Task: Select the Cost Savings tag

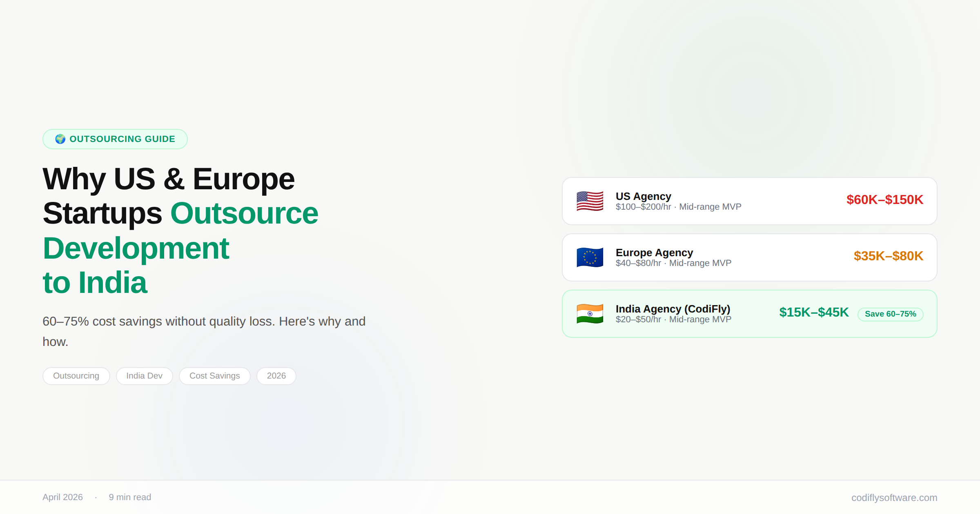Action: point(215,376)
